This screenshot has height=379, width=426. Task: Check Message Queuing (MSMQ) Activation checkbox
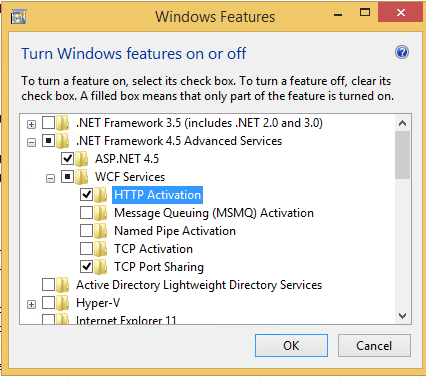pos(86,213)
